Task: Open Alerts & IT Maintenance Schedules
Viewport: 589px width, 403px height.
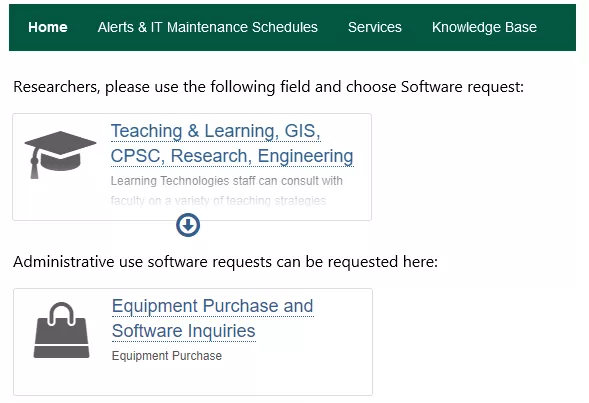Action: [x=208, y=27]
